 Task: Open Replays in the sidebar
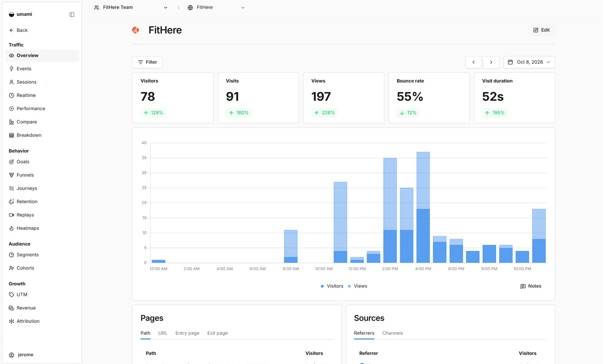tap(42, 215)
